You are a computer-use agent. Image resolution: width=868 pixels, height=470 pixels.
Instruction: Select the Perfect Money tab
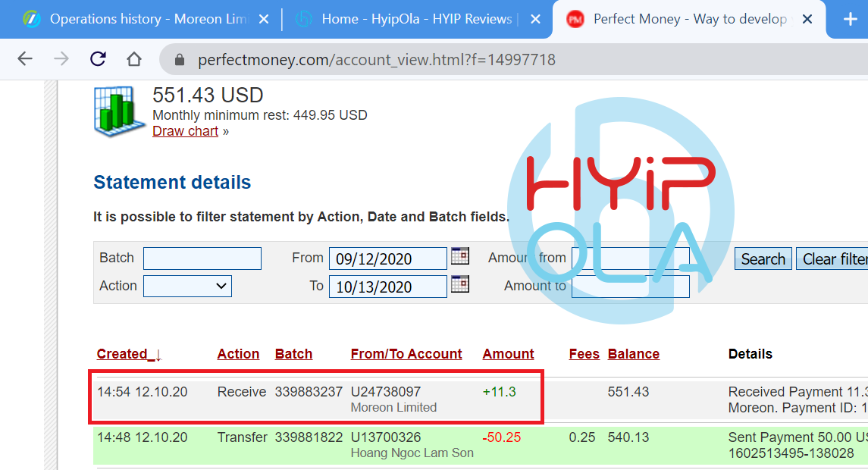pos(691,19)
